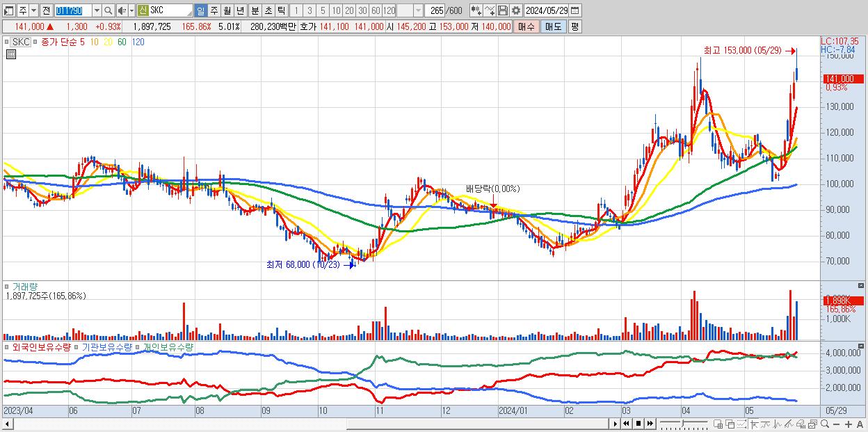Open chart settings gear icon

pos(516,10)
